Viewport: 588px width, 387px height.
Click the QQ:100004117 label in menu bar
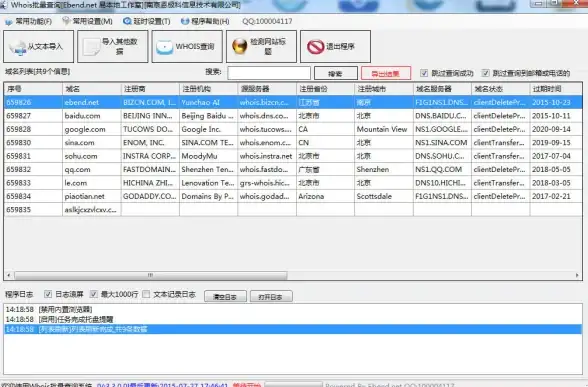click(x=267, y=21)
